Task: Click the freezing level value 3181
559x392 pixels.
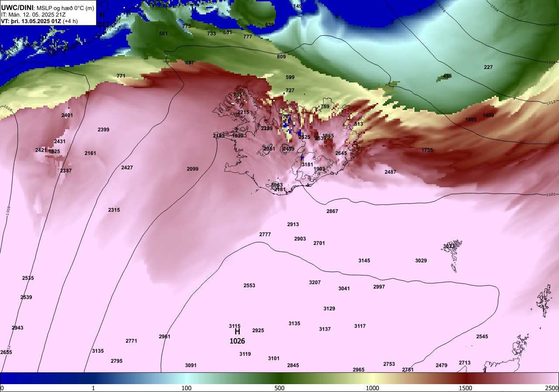Action: [307, 165]
